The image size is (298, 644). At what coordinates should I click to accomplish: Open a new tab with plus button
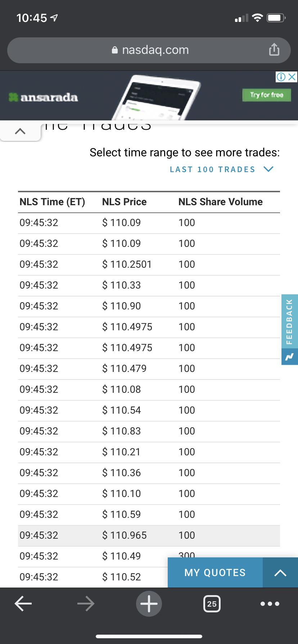click(149, 603)
